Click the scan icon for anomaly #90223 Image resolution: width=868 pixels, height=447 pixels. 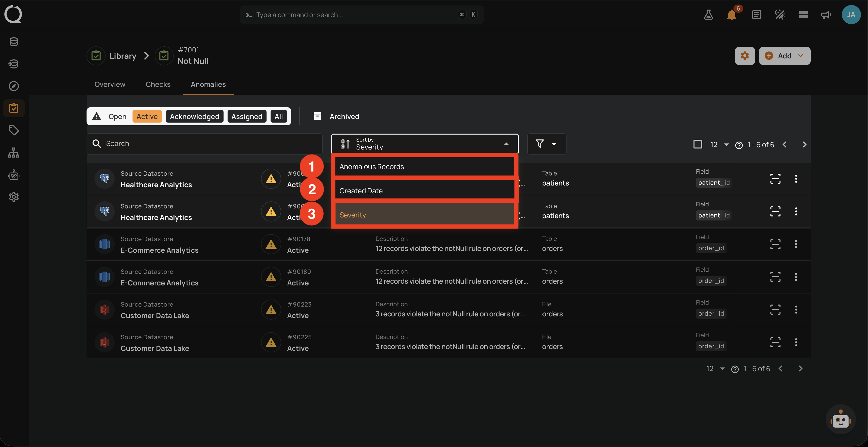(775, 309)
